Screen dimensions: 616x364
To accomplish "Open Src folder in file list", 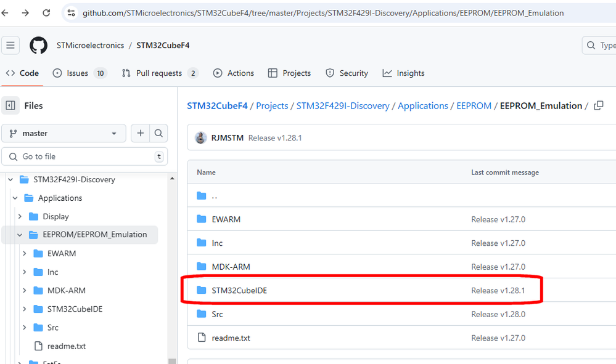I will (217, 314).
